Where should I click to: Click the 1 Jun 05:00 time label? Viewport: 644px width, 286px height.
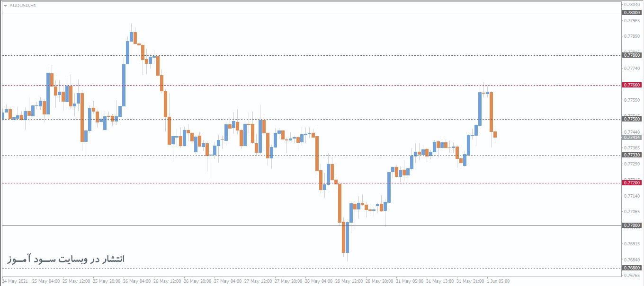click(498, 281)
